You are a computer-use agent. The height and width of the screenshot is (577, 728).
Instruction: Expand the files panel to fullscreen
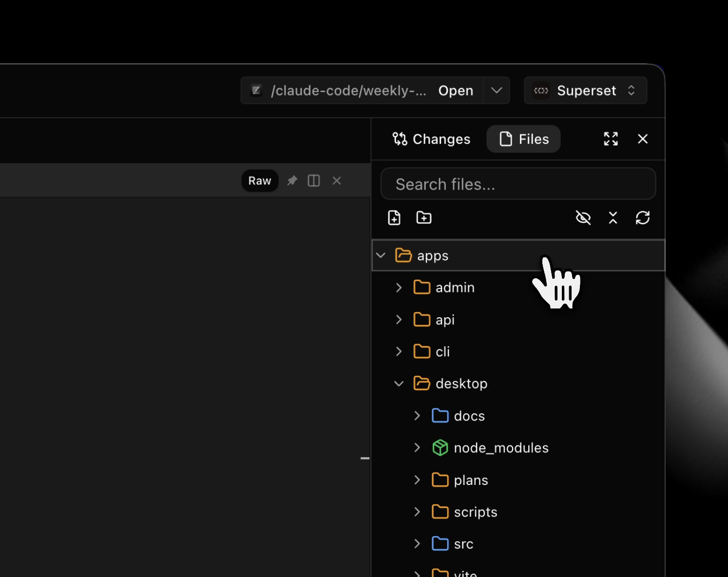(611, 139)
